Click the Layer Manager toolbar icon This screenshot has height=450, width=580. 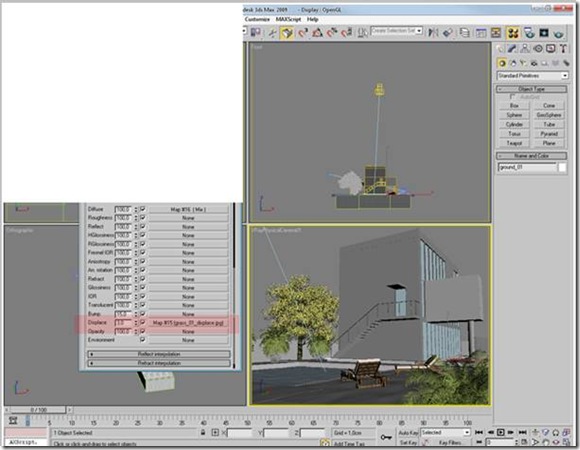click(464, 33)
